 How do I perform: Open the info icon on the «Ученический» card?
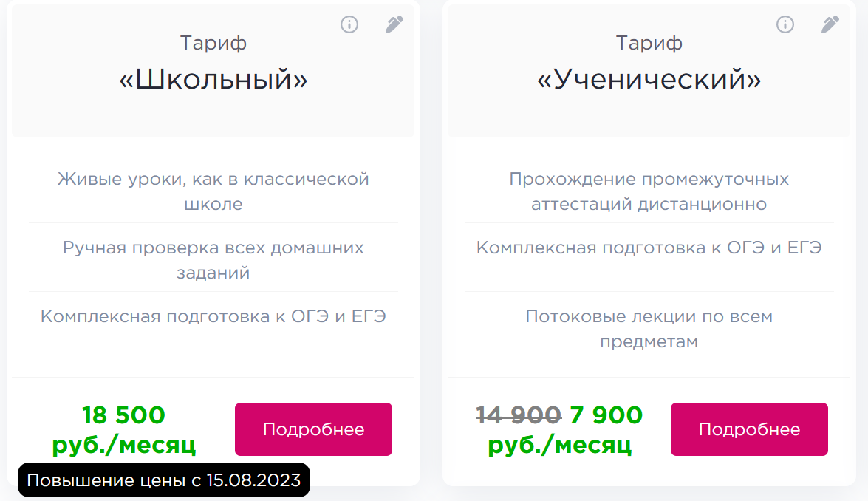coord(785,25)
